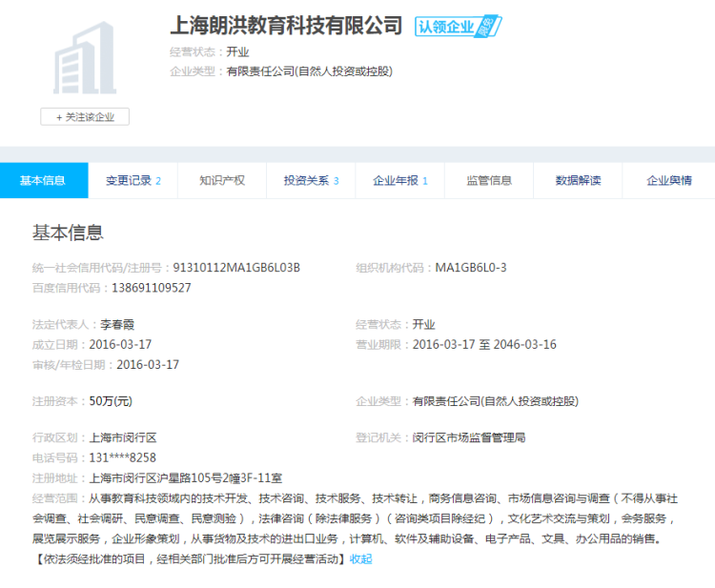
Task: Click company title 上海朗洪教育科技有限公司
Action: (x=286, y=25)
